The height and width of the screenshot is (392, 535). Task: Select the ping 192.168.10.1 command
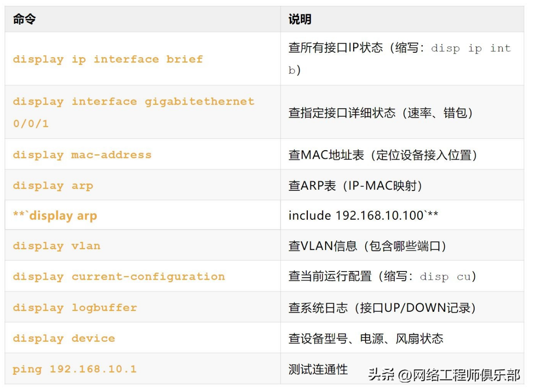74,369
